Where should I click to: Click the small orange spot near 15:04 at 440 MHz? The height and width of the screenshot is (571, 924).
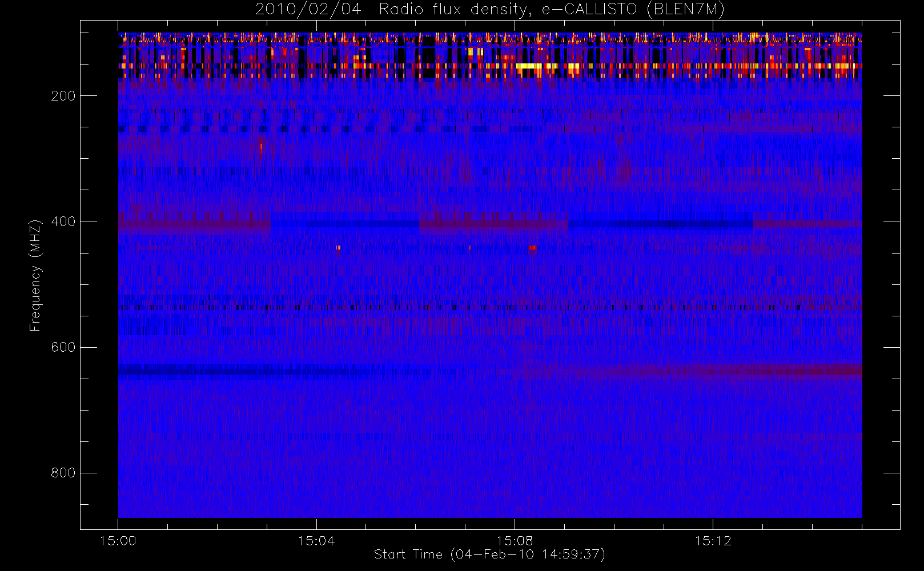[339, 248]
